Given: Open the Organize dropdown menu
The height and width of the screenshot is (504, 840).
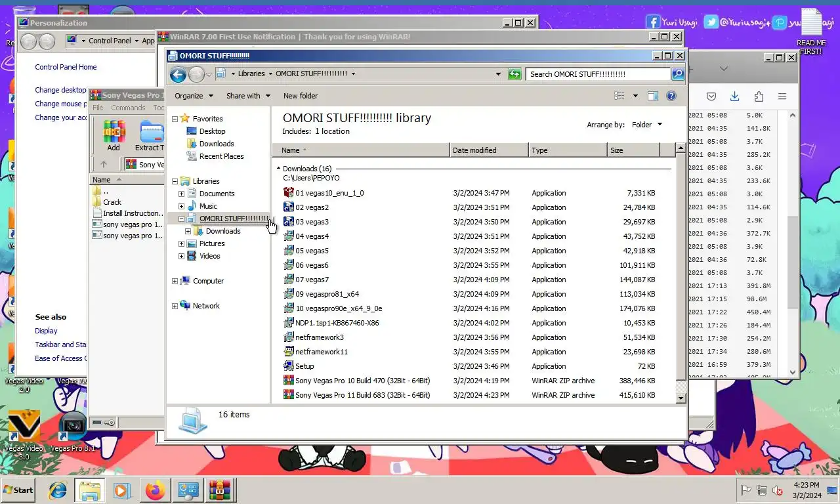Looking at the screenshot, I should (x=194, y=96).
